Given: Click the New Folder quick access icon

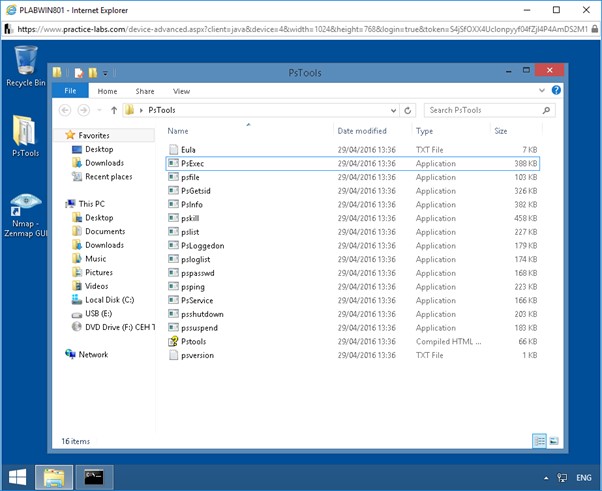Looking at the screenshot, I should point(93,73).
